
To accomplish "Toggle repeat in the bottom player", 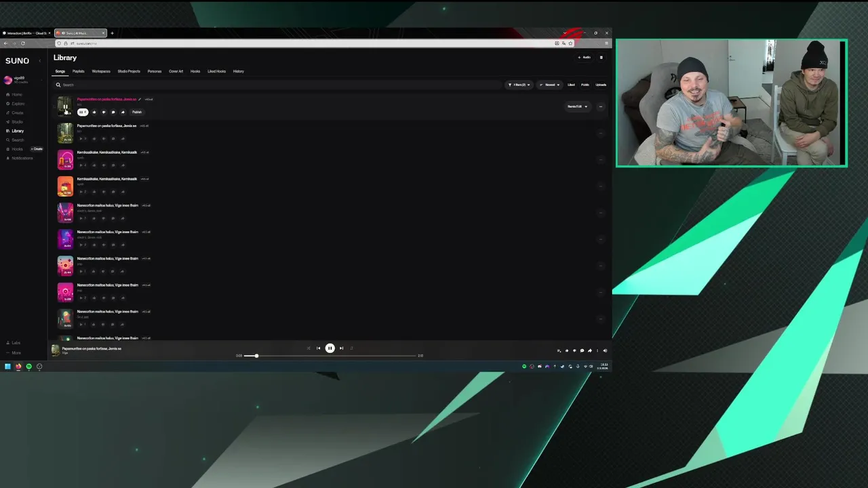I will tap(351, 348).
